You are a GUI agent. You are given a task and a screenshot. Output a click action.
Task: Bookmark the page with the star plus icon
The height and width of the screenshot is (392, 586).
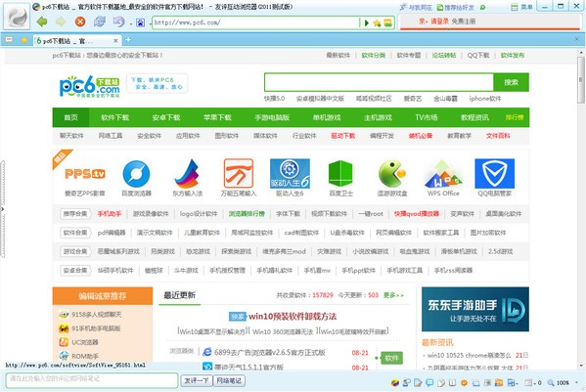(x=377, y=23)
